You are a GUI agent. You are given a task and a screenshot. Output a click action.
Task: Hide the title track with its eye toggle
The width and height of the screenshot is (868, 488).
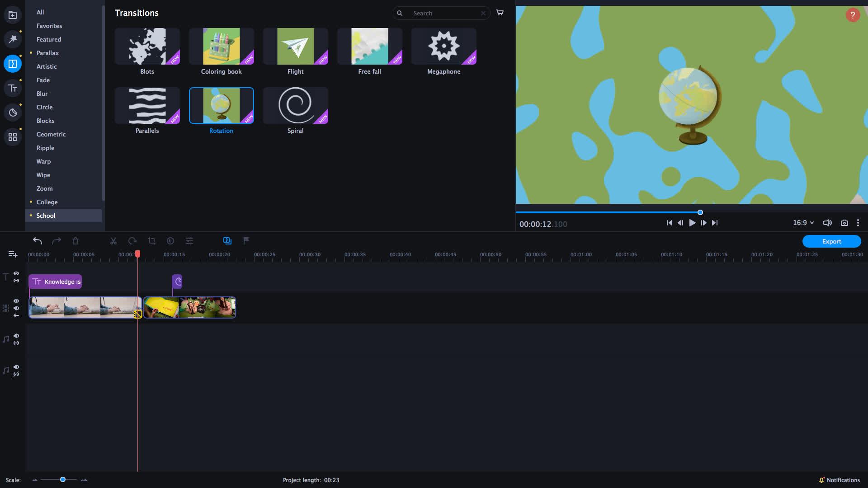(x=16, y=273)
